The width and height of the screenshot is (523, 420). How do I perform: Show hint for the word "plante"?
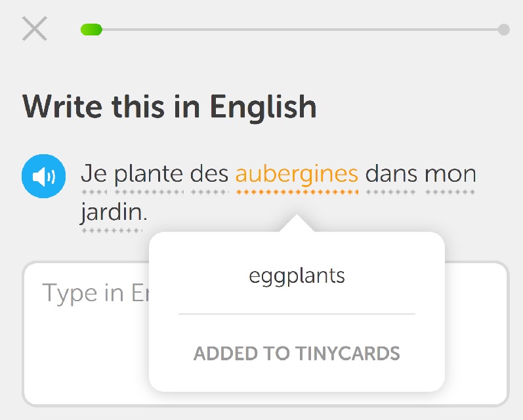point(149,174)
